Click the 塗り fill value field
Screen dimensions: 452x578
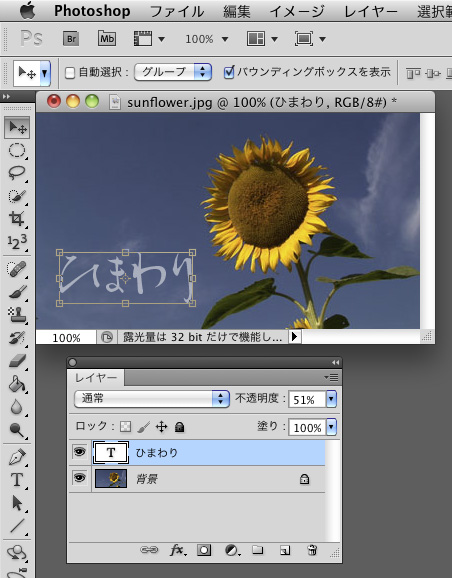coord(307,427)
